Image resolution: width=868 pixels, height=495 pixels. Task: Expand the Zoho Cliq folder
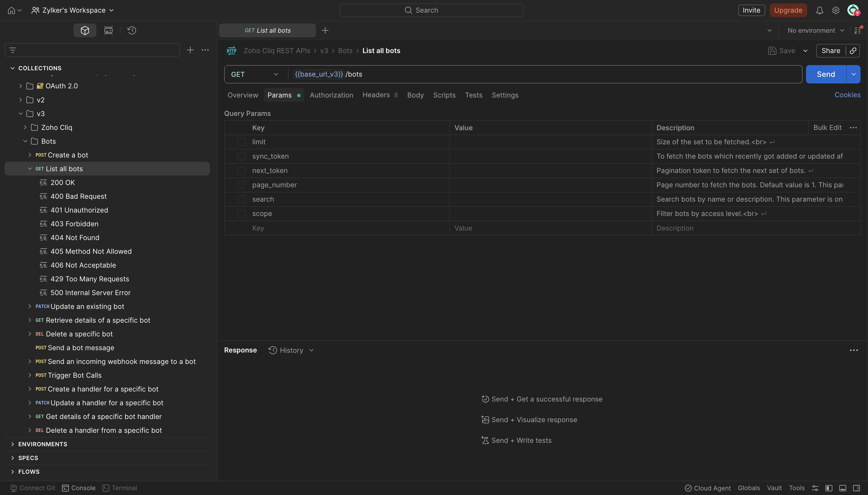coord(25,127)
